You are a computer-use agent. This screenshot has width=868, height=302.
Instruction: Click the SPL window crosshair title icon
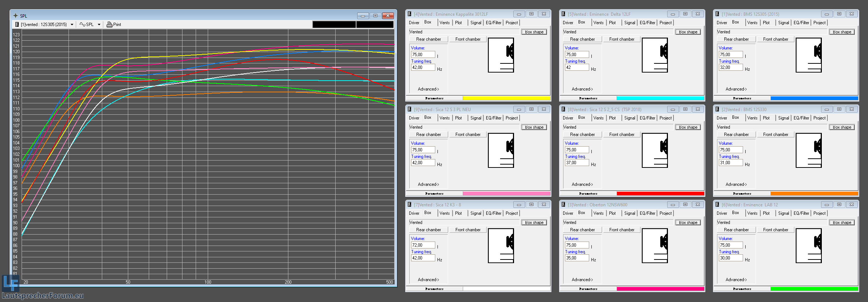(x=15, y=16)
